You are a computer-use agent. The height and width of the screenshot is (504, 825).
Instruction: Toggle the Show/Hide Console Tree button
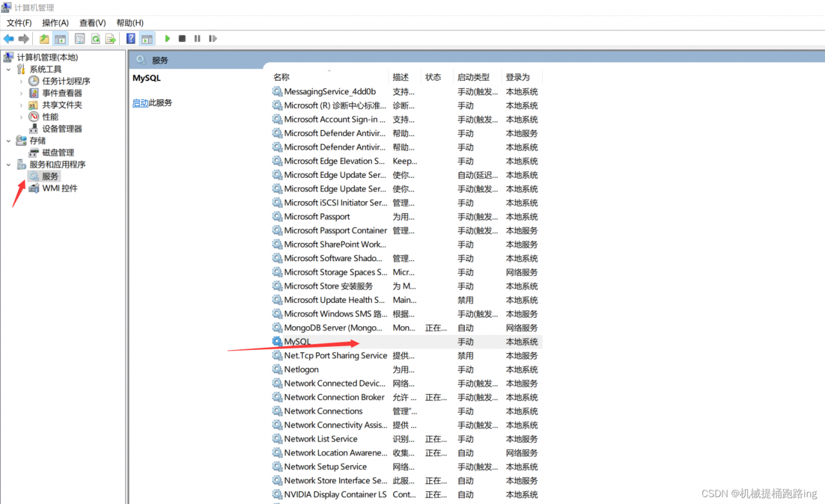[61, 39]
